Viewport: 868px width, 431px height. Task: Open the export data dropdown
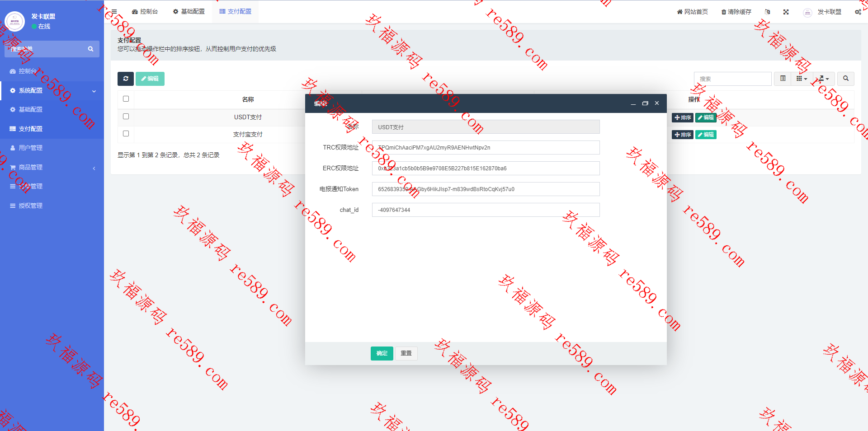824,79
